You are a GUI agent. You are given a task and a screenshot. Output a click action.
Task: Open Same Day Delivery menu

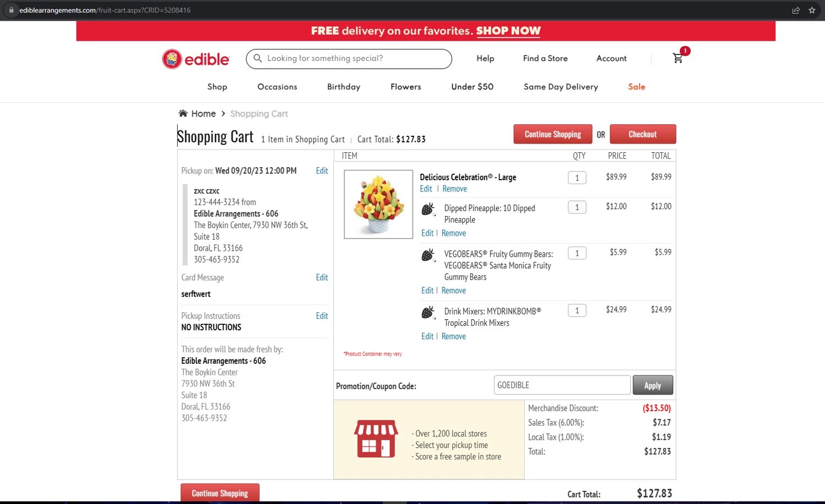[x=561, y=87]
